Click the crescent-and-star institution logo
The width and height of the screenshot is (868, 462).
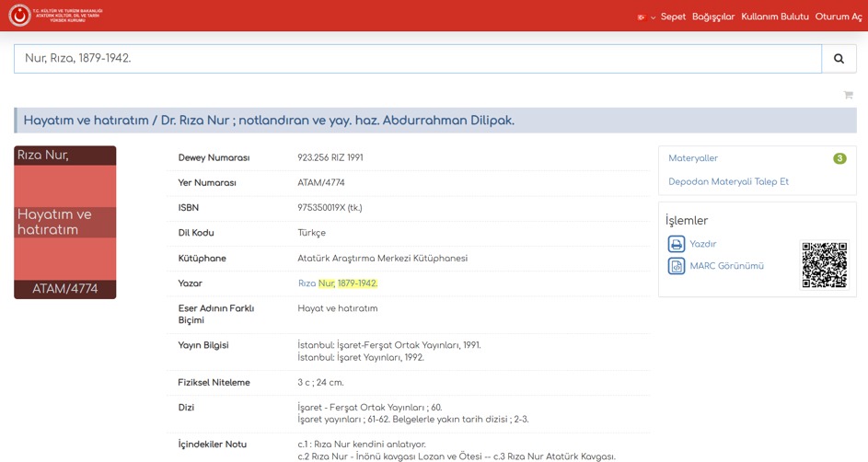click(19, 16)
